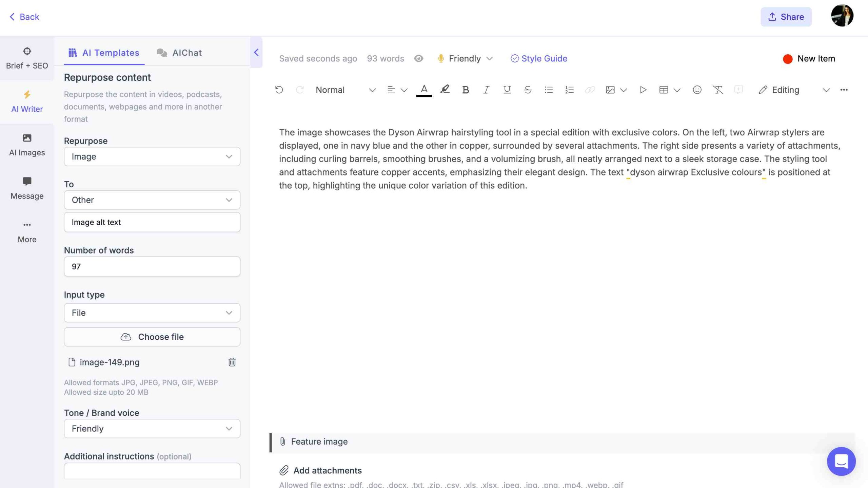Image resolution: width=868 pixels, height=488 pixels.
Task: Click the strikethrough formatting icon
Action: click(x=527, y=90)
